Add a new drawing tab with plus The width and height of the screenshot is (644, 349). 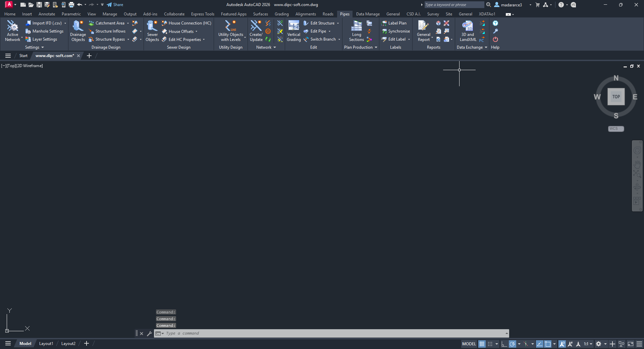(x=89, y=56)
